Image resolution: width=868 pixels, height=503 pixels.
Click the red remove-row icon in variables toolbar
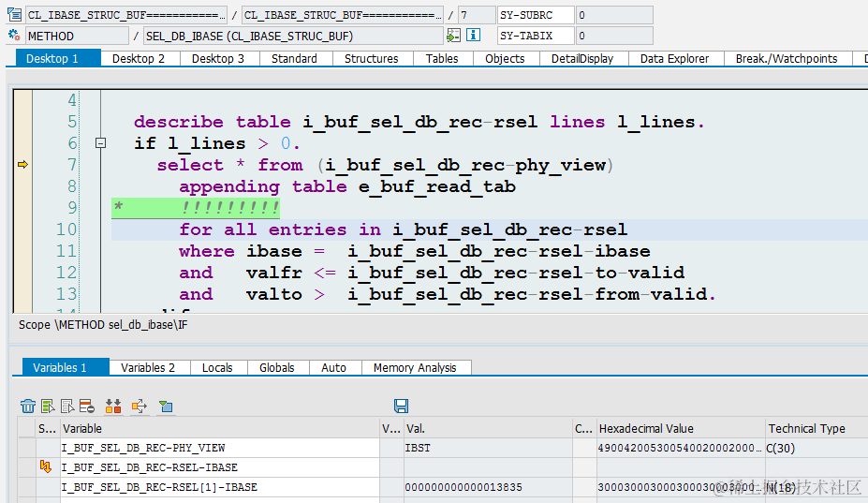point(87,407)
